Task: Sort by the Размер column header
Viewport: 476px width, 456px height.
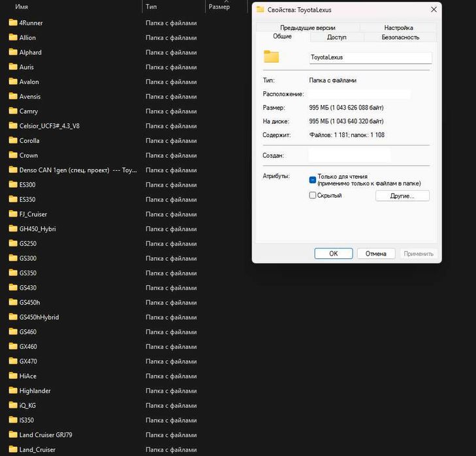Action: 219,7
